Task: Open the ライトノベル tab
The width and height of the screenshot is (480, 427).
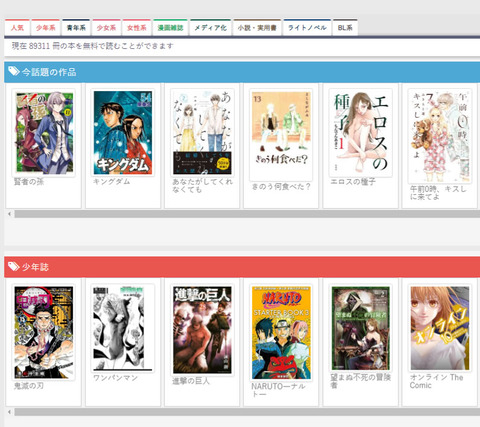Action: 307,28
